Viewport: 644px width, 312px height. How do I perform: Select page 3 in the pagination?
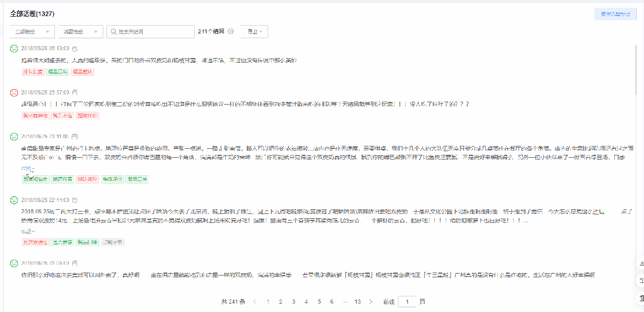click(293, 302)
